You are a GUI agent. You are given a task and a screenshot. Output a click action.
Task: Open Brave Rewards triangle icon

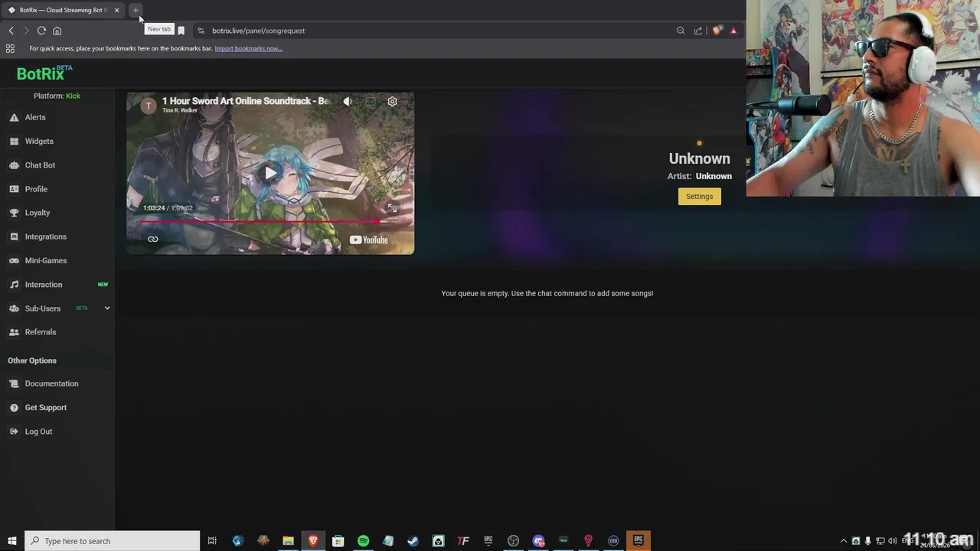coord(733,31)
